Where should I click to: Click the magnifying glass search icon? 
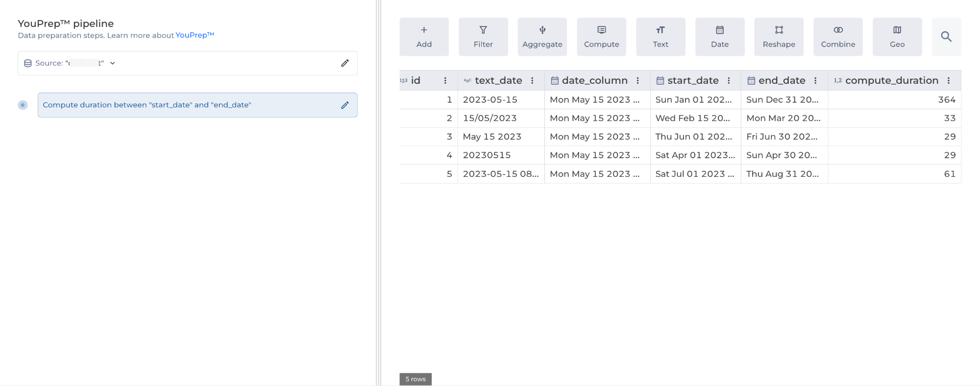click(x=946, y=37)
